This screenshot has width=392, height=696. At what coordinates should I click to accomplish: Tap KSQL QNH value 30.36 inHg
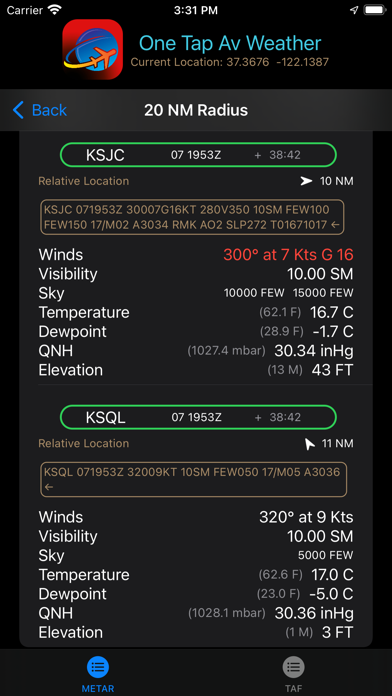[314, 613]
